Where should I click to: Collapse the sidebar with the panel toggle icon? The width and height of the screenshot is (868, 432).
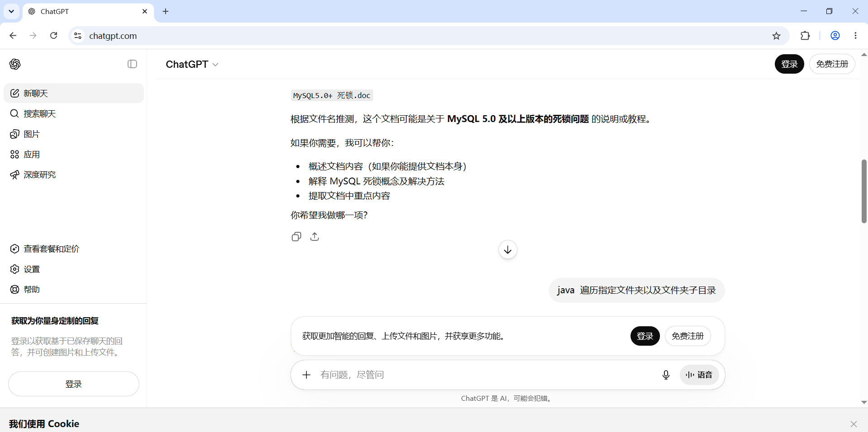click(132, 64)
